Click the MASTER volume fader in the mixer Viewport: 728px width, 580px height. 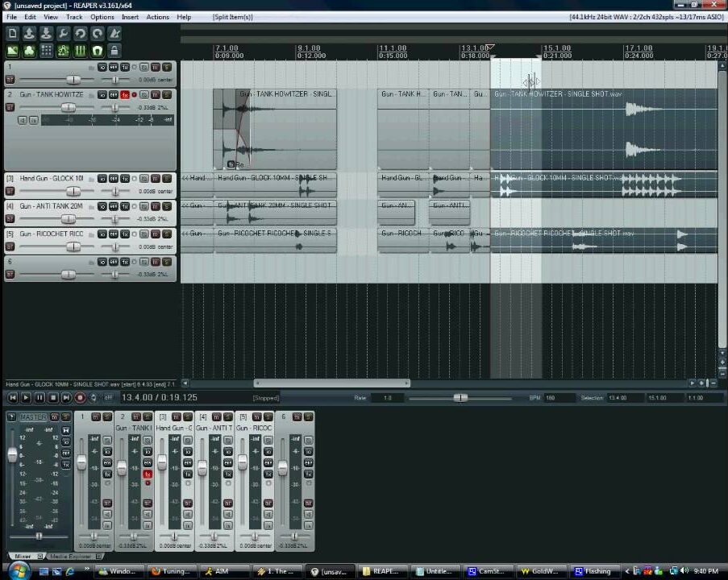pyautogui.click(x=12, y=455)
